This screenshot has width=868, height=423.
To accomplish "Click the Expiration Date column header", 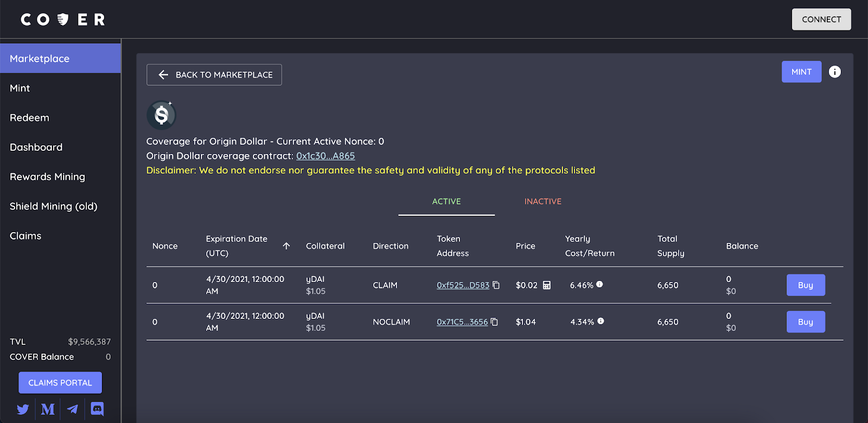I will [x=237, y=246].
